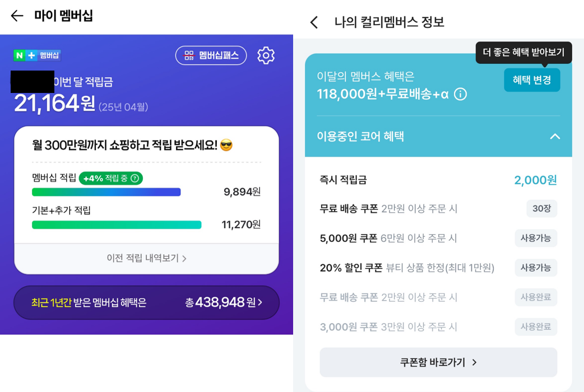The image size is (584, 392).
Task: Open info icon next to 118,000원+무료배송+α
Action: tap(460, 94)
